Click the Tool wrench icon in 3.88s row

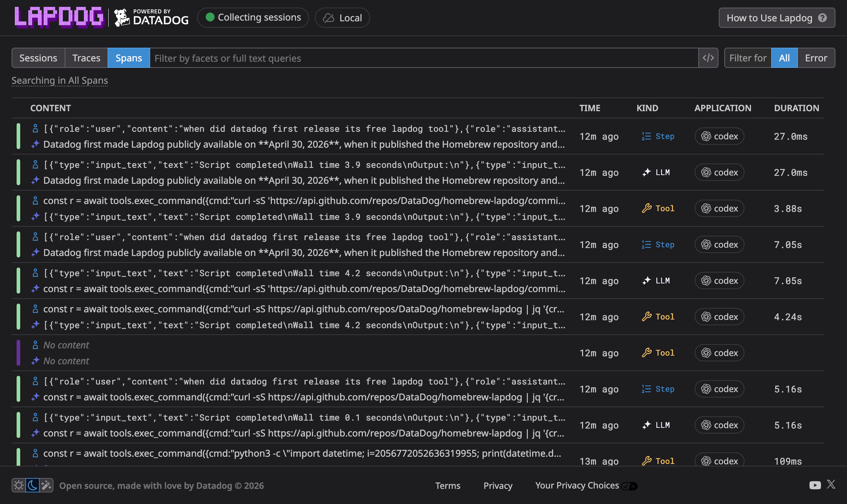(646, 208)
